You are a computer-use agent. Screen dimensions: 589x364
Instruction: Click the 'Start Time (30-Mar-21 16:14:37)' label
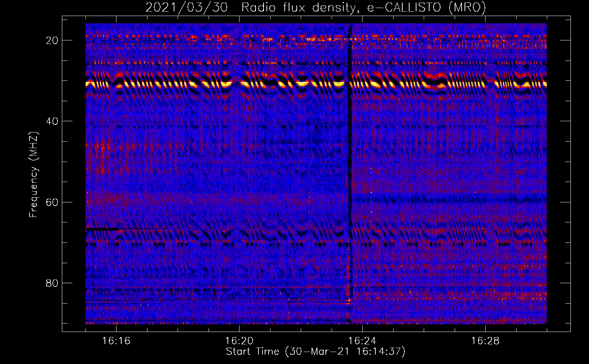(316, 352)
